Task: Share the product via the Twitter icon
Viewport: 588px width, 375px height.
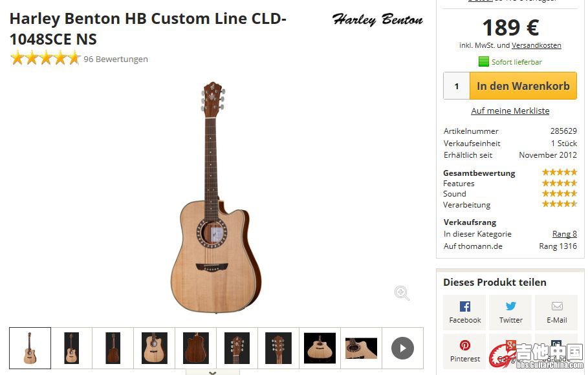Action: pyautogui.click(x=510, y=312)
